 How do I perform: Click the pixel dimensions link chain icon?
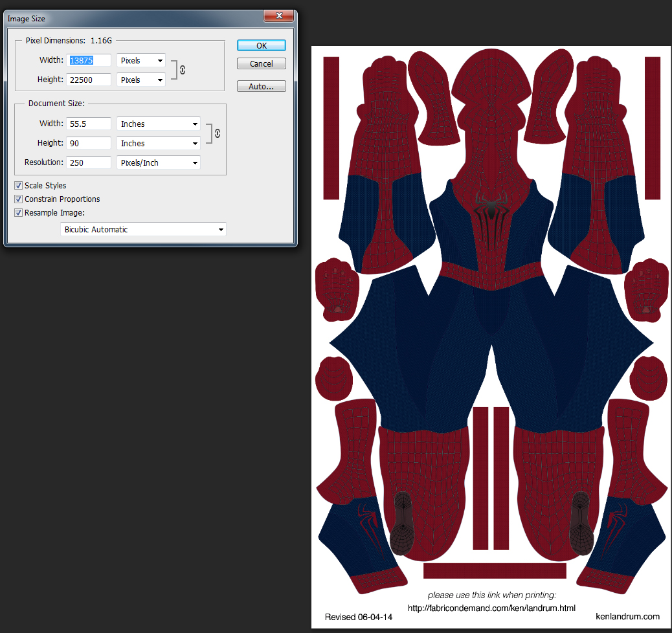(183, 70)
